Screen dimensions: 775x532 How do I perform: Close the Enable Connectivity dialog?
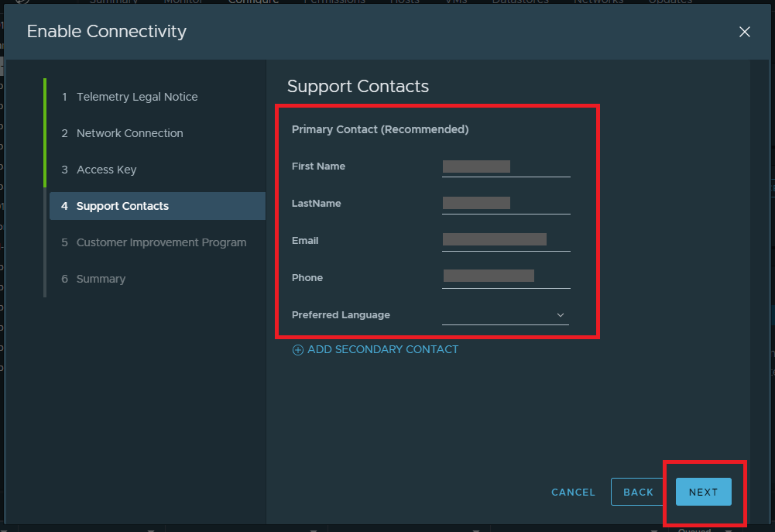[x=744, y=32]
